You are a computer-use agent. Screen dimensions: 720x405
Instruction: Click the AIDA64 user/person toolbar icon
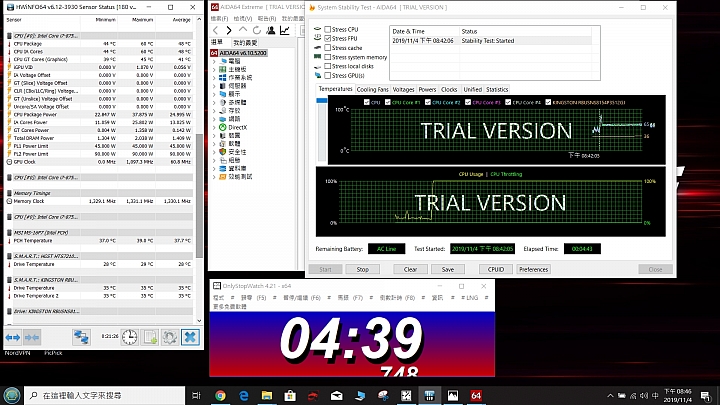pos(271,30)
